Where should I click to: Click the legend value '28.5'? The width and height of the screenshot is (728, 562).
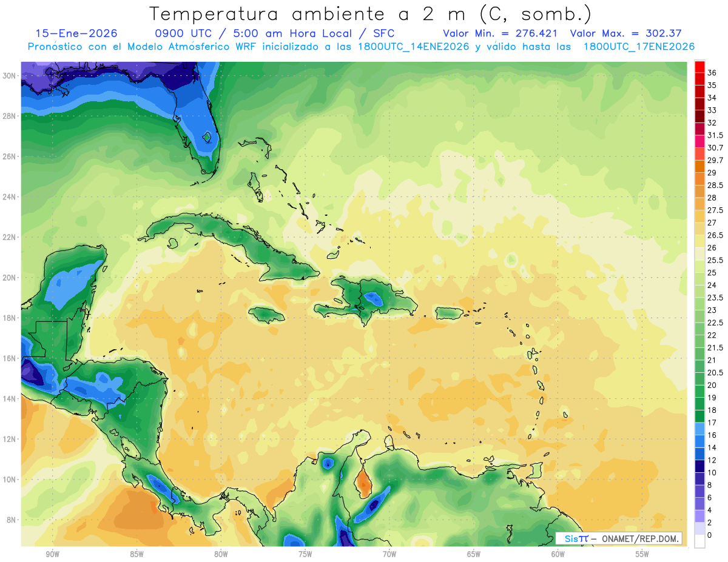click(x=715, y=185)
